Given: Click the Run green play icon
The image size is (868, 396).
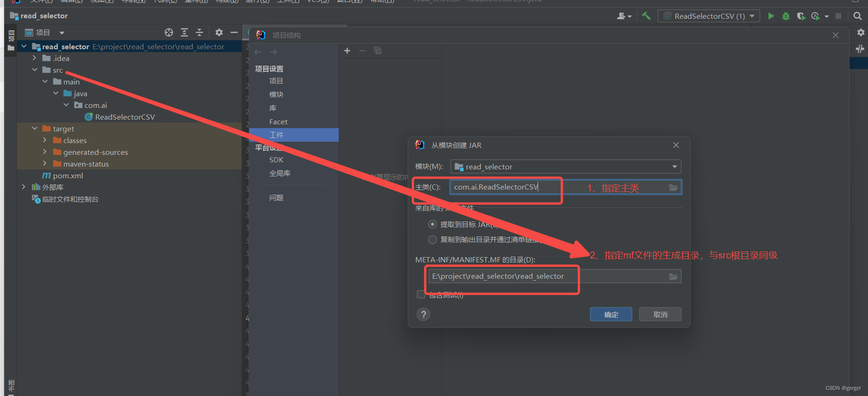Looking at the screenshot, I should click(x=771, y=16).
